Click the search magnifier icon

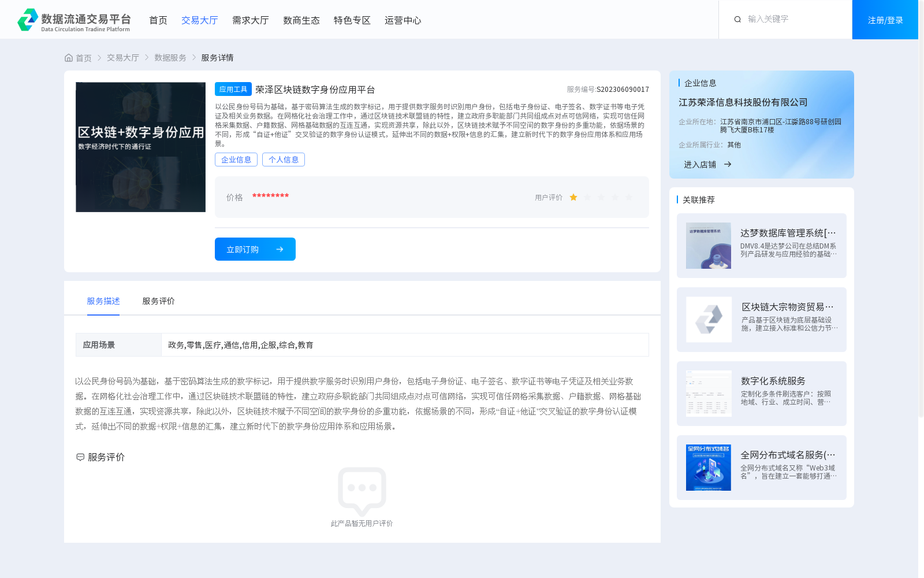pos(737,20)
